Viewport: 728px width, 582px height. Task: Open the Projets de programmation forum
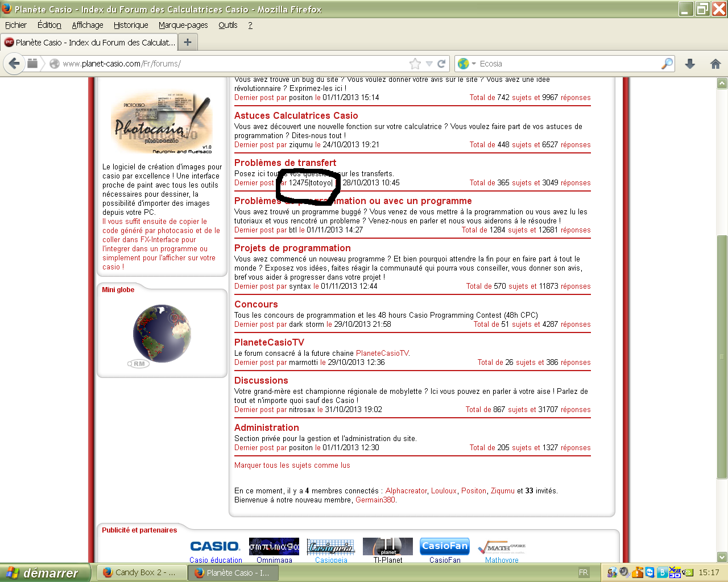[292, 248]
